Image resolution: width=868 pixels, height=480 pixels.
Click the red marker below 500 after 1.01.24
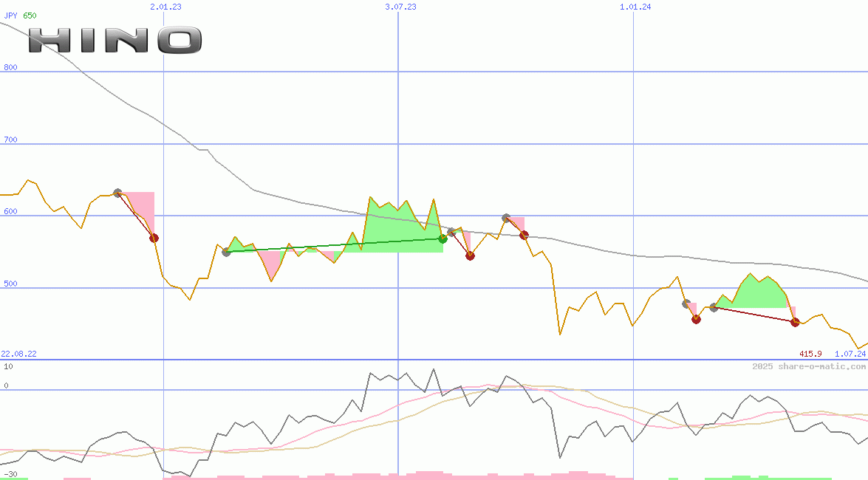click(x=697, y=319)
